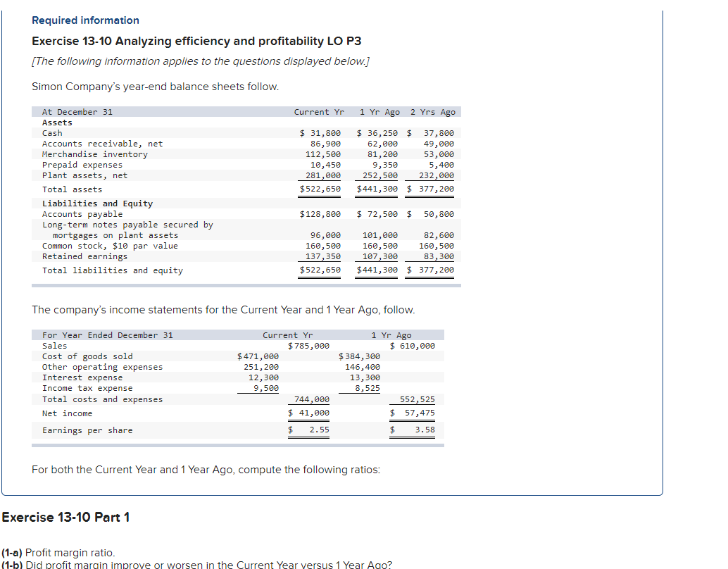Select the Accounts payable row

click(x=82, y=213)
